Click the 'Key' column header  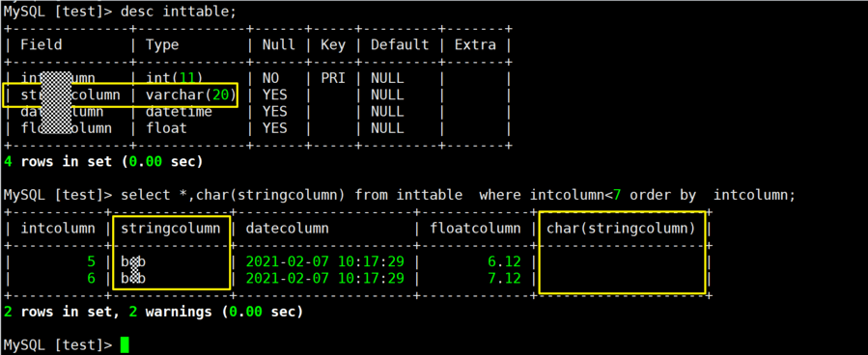[333, 44]
